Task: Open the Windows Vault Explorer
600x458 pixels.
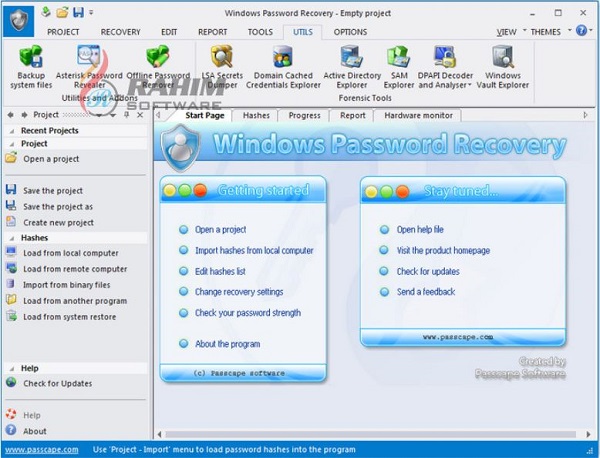Action: click(x=502, y=67)
